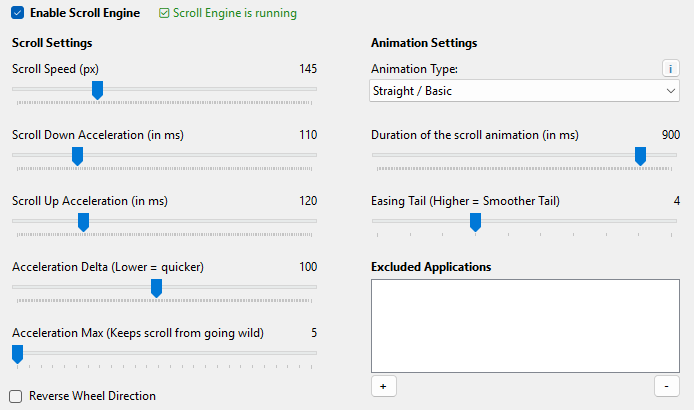Click the Reverse Wheel Direction label
This screenshot has width=694, height=410.
[x=92, y=396]
